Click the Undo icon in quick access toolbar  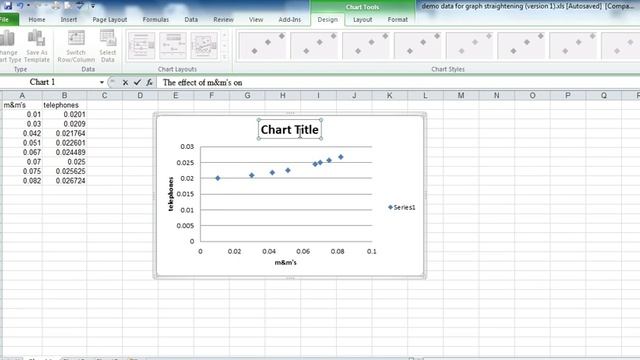(20, 6)
